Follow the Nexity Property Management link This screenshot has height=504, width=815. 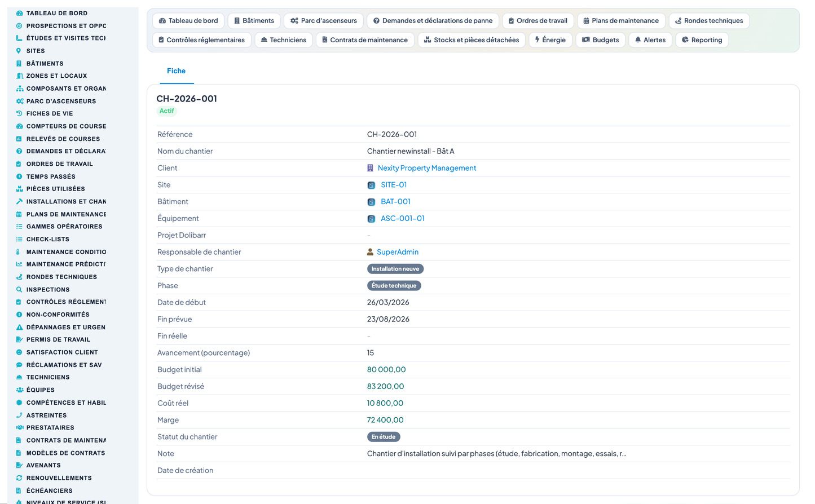427,168
